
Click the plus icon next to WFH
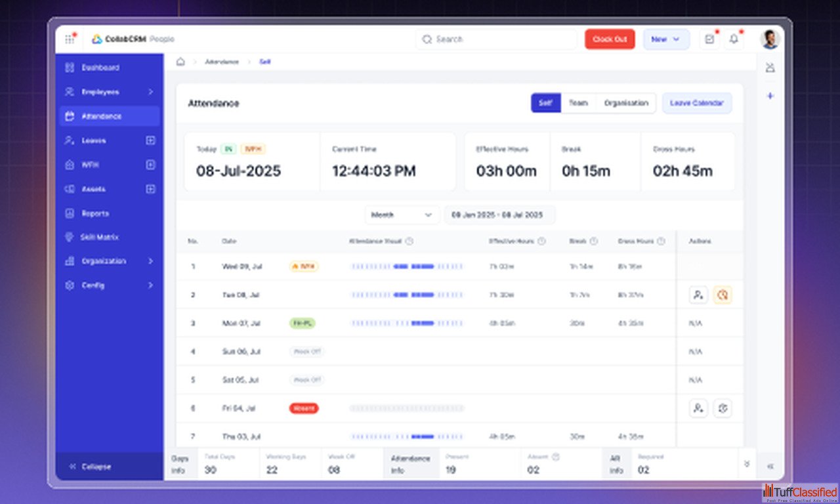150,165
